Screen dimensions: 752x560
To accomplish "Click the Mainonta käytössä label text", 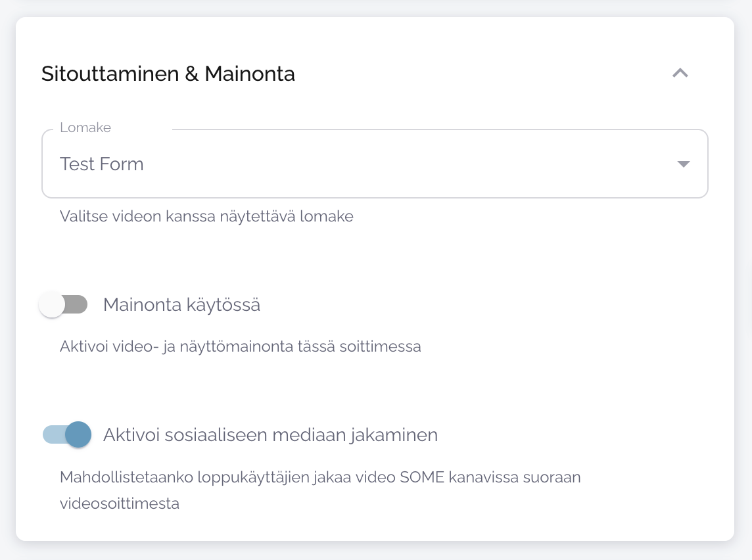I will (x=181, y=305).
